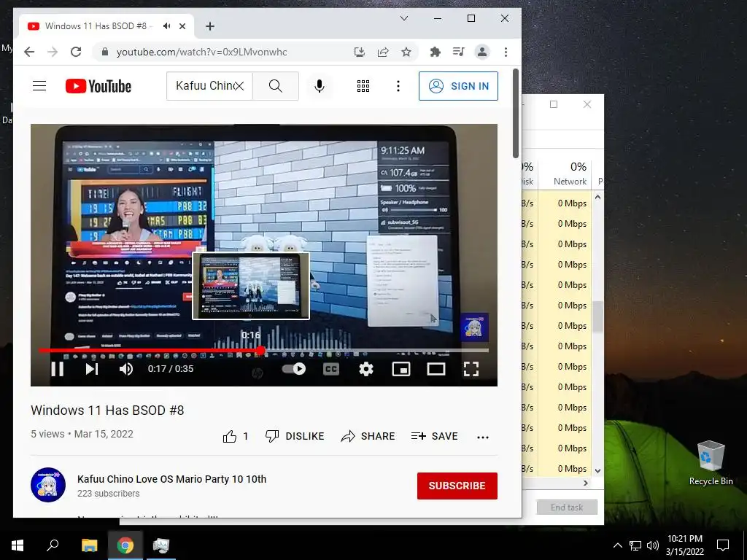
Task: Click the scroll down arrow in Task Manager
Action: (x=598, y=470)
